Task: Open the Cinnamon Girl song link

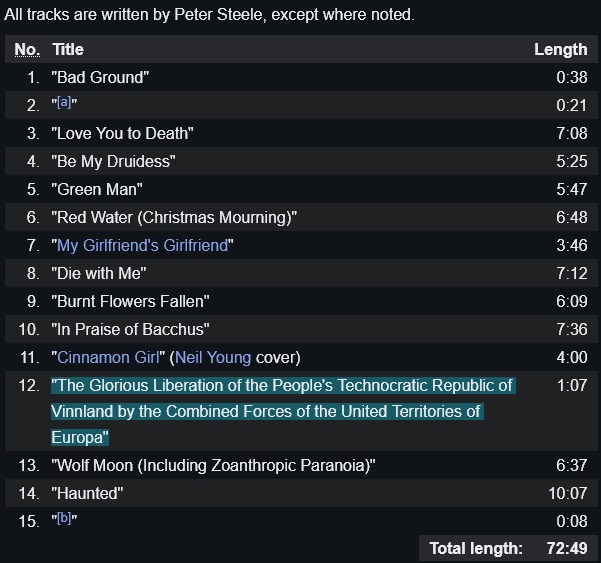Action: click(x=108, y=357)
